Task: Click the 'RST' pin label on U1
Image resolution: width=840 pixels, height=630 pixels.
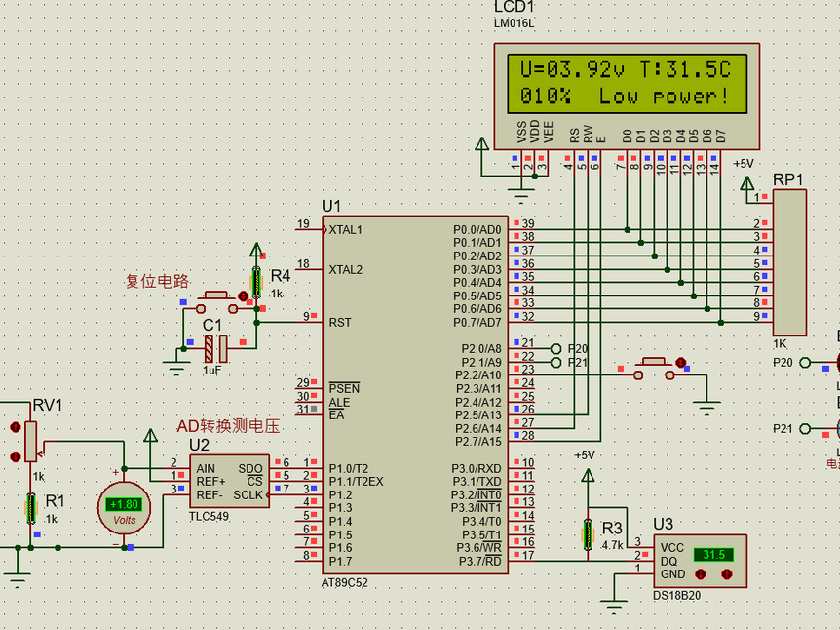Action: click(x=340, y=323)
